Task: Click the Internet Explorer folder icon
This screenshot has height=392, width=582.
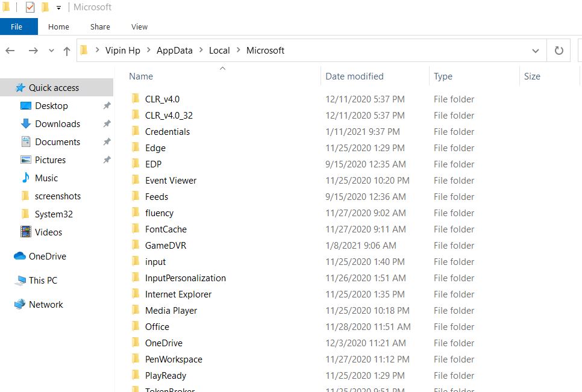Action: click(136, 294)
